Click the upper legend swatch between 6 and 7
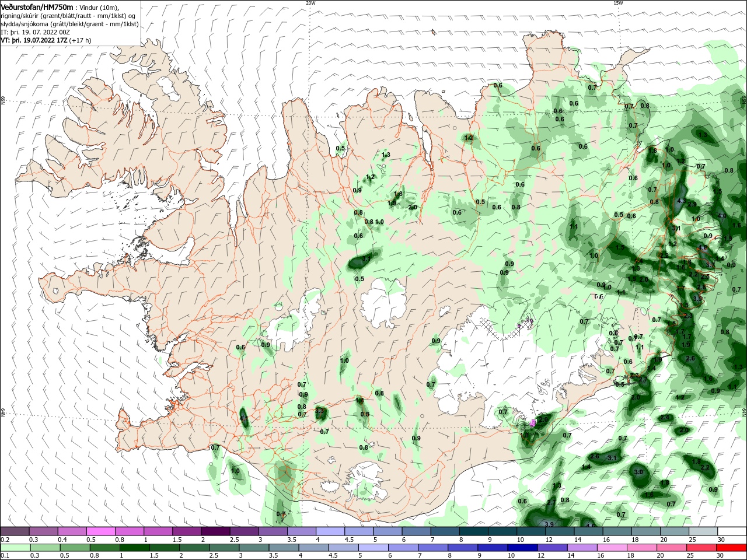The image size is (747, 560). pos(416,531)
